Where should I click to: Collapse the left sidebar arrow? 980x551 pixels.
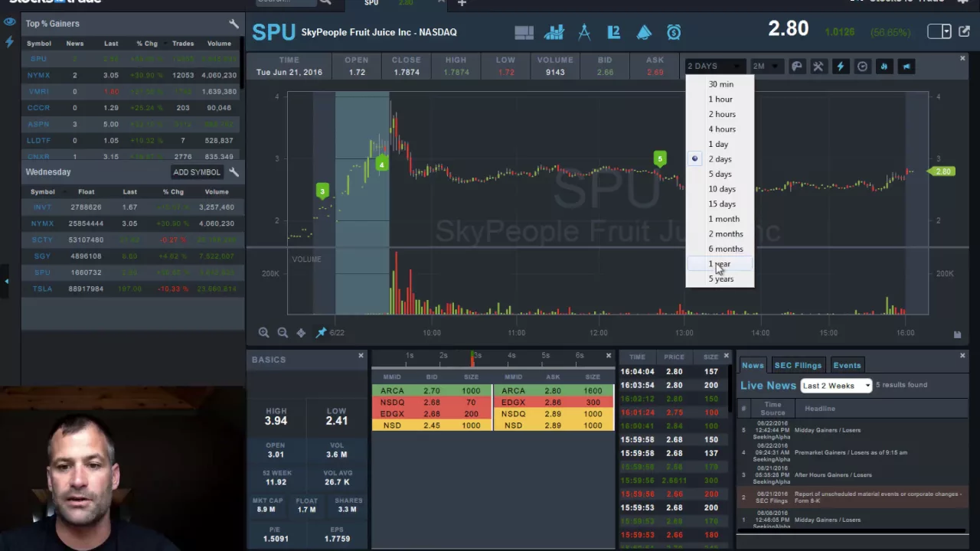point(6,282)
